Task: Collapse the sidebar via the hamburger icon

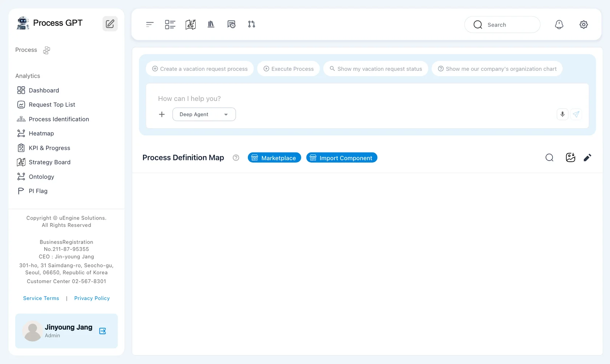Action: pos(150,24)
